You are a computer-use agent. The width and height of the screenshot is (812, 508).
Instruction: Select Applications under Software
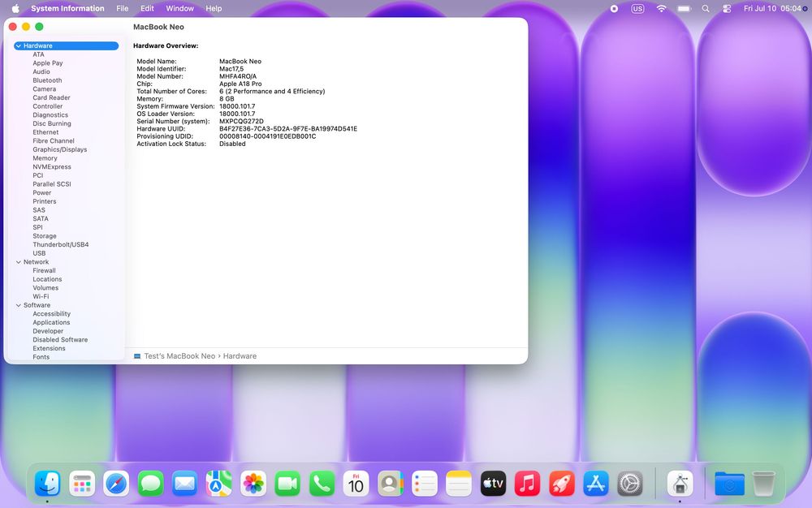tap(51, 322)
